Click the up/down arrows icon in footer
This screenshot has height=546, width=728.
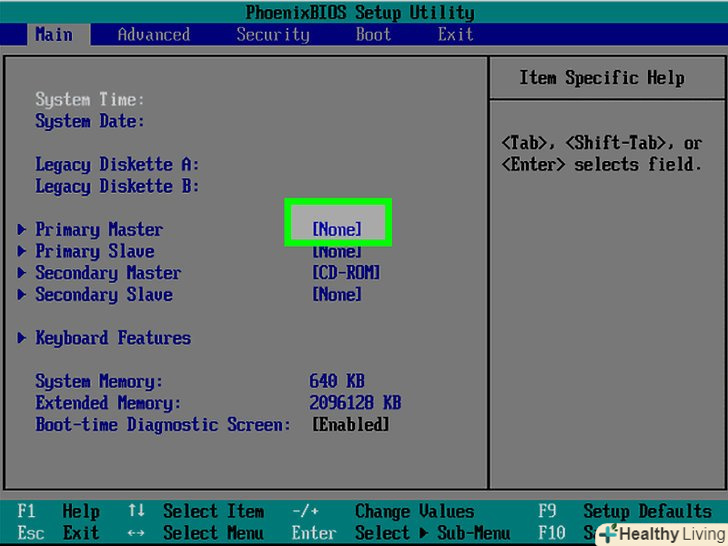click(136, 511)
